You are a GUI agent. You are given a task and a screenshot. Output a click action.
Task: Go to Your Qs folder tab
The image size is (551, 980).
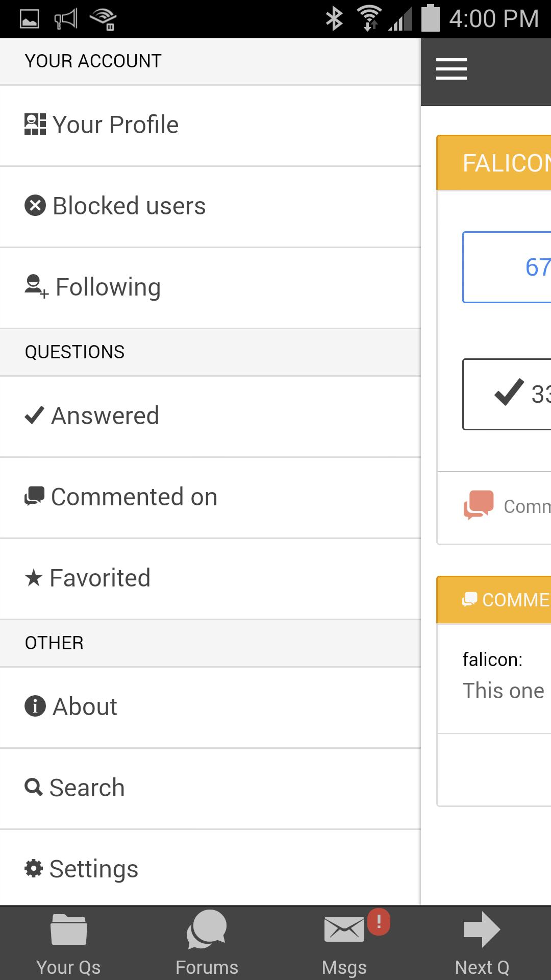pos(69,944)
